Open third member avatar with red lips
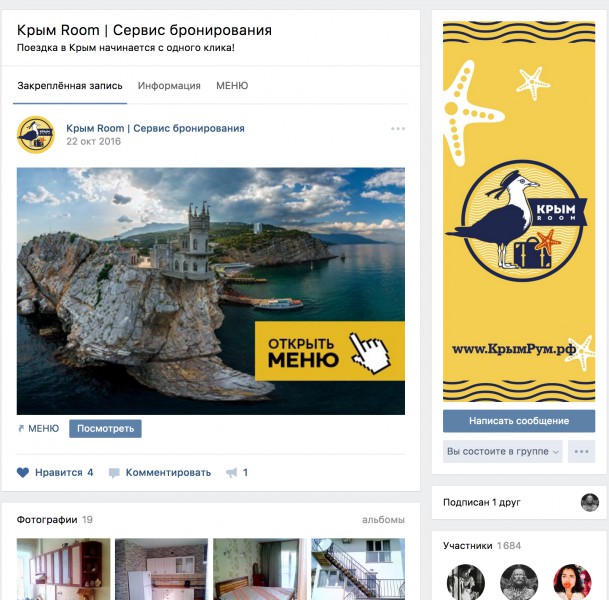The image size is (609, 600). coord(572,582)
